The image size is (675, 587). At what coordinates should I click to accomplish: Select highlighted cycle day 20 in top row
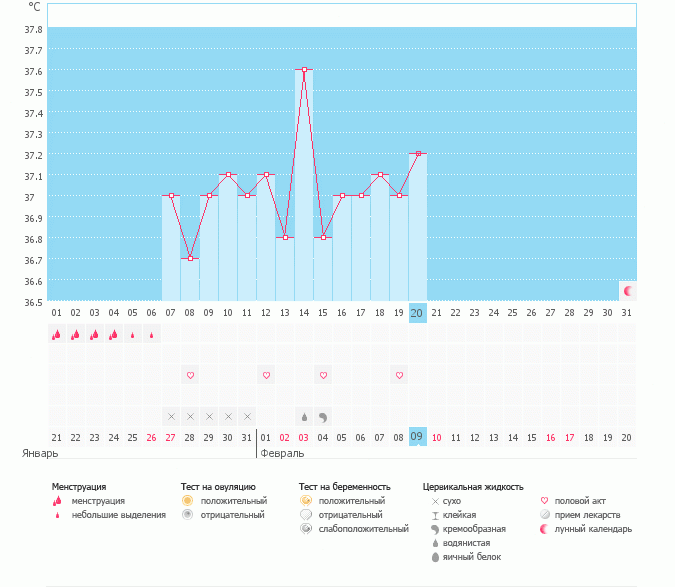click(418, 313)
